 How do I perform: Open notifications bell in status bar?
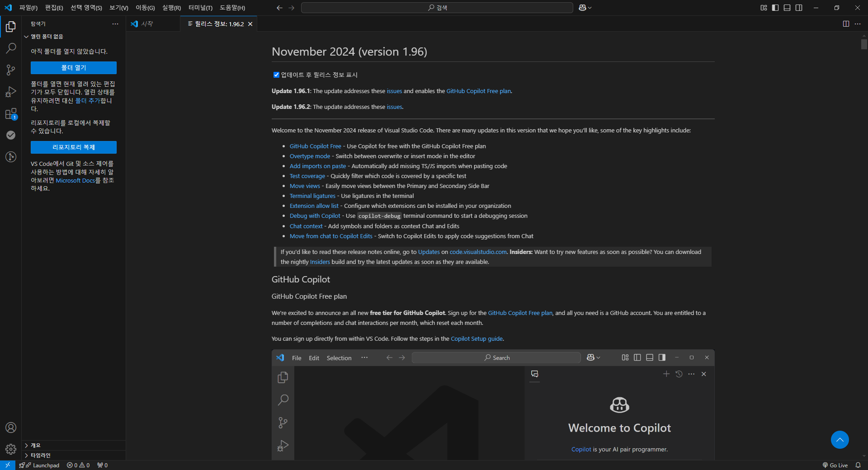(x=858, y=465)
